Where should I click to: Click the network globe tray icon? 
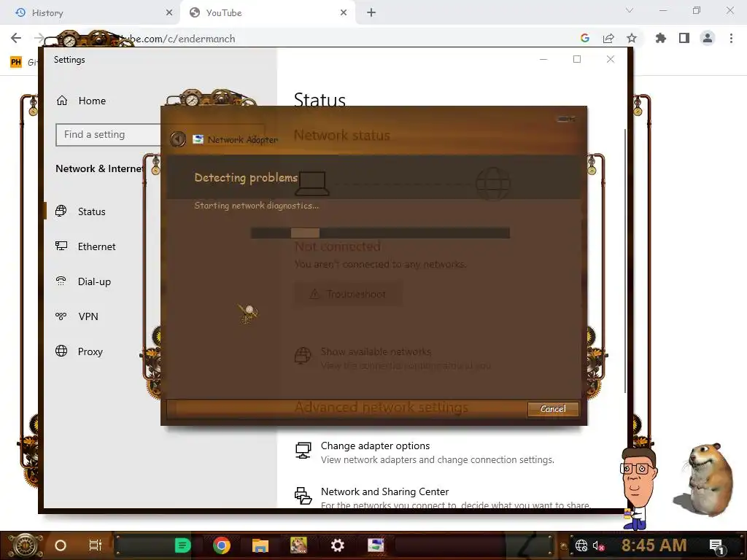click(581, 545)
